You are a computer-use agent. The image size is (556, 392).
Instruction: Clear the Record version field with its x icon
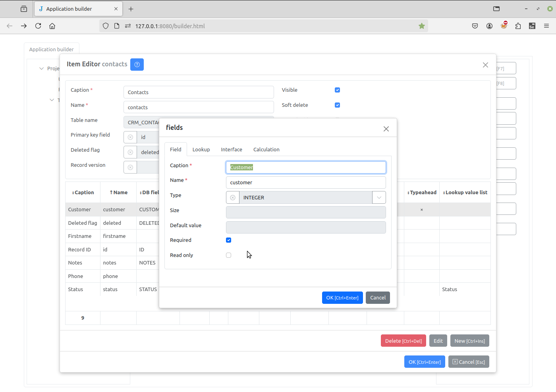coord(130,167)
